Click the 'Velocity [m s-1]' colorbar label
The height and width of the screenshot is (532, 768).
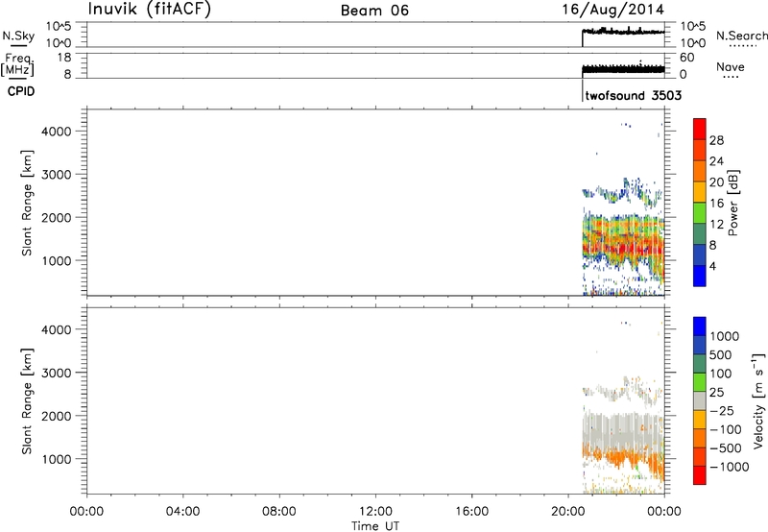point(758,400)
